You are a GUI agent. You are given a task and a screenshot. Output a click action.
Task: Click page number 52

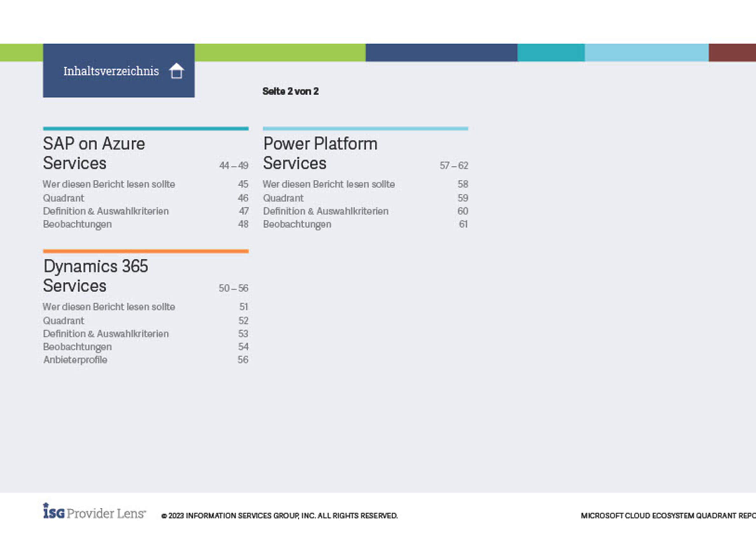(x=243, y=320)
